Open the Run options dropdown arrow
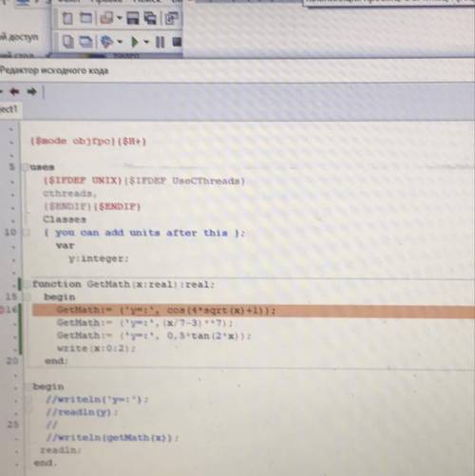475x476 pixels. (146, 42)
